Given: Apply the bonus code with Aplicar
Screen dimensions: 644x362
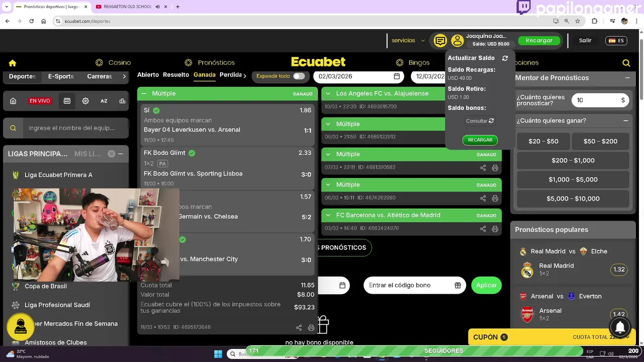Looking at the screenshot, I should tap(487, 285).
